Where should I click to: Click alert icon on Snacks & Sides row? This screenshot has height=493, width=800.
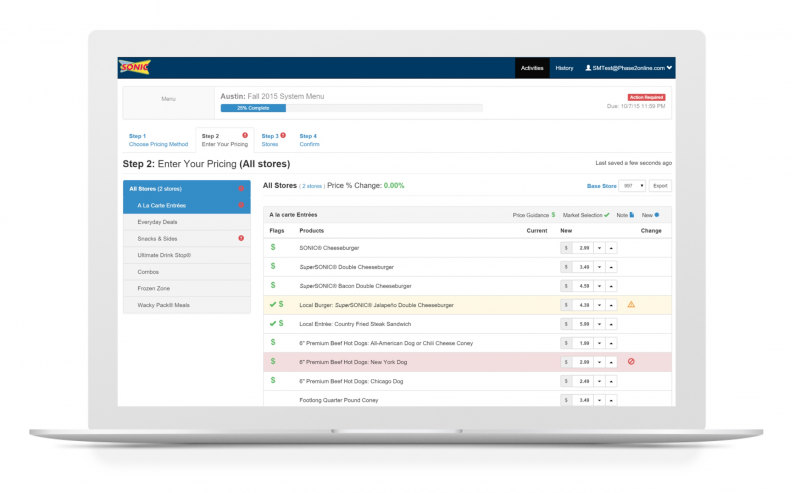click(241, 238)
